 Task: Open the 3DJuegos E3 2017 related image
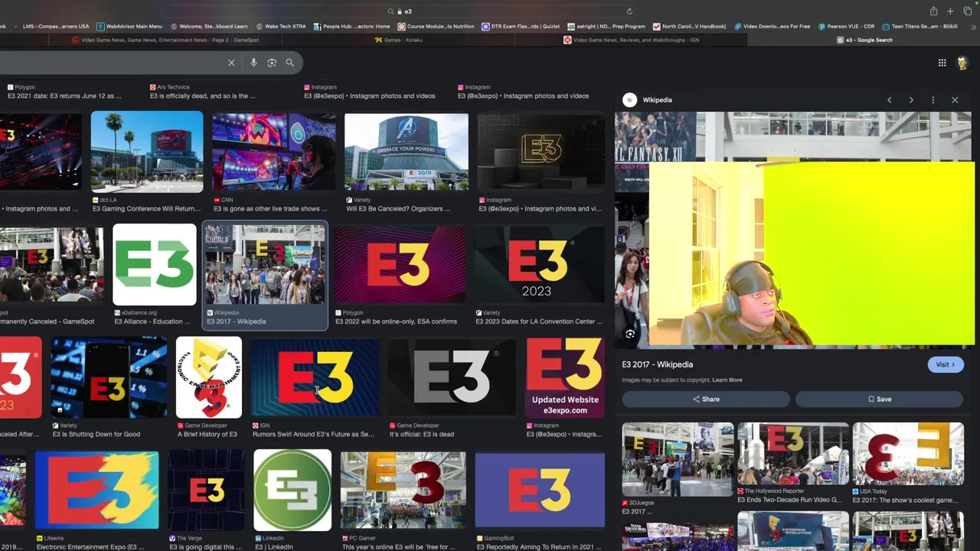(678, 459)
